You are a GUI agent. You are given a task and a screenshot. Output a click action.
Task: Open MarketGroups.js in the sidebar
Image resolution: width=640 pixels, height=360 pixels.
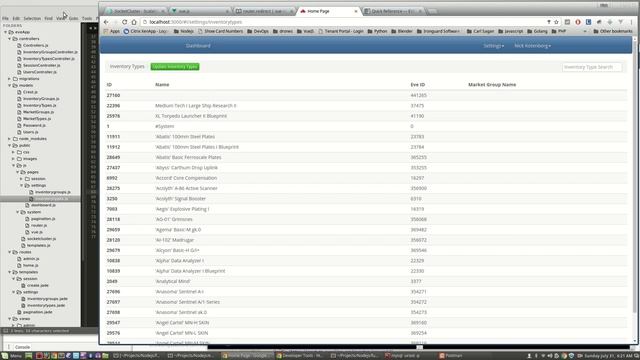click(38, 112)
